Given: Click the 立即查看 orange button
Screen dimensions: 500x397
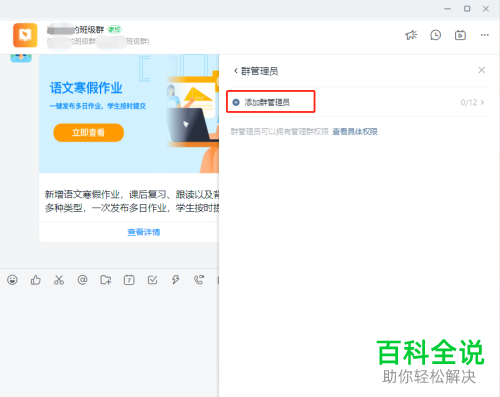Looking at the screenshot, I should point(88,133).
